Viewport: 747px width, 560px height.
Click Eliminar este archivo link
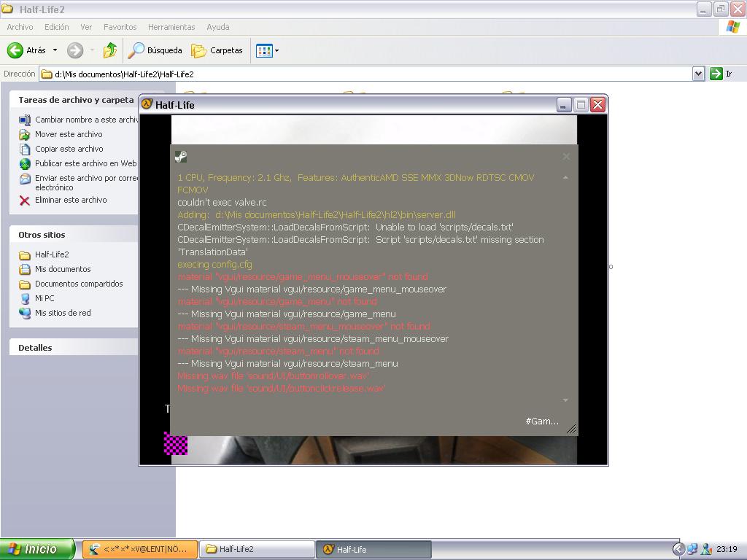[x=71, y=200]
